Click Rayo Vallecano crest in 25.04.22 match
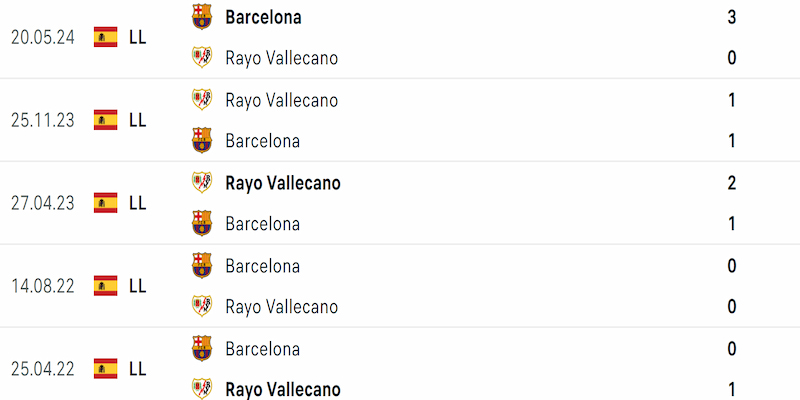 click(x=202, y=389)
